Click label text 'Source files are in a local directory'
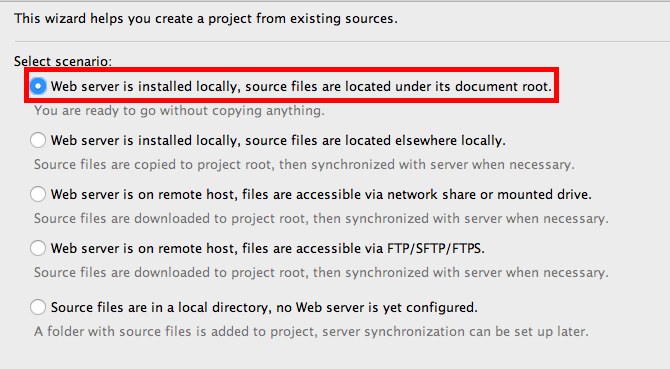The height and width of the screenshot is (369, 670). click(x=161, y=308)
